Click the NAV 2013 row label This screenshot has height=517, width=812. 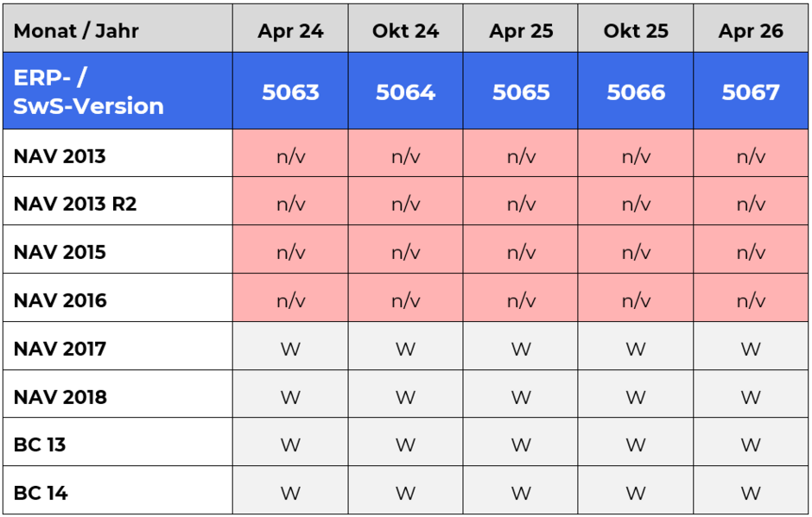point(117,153)
